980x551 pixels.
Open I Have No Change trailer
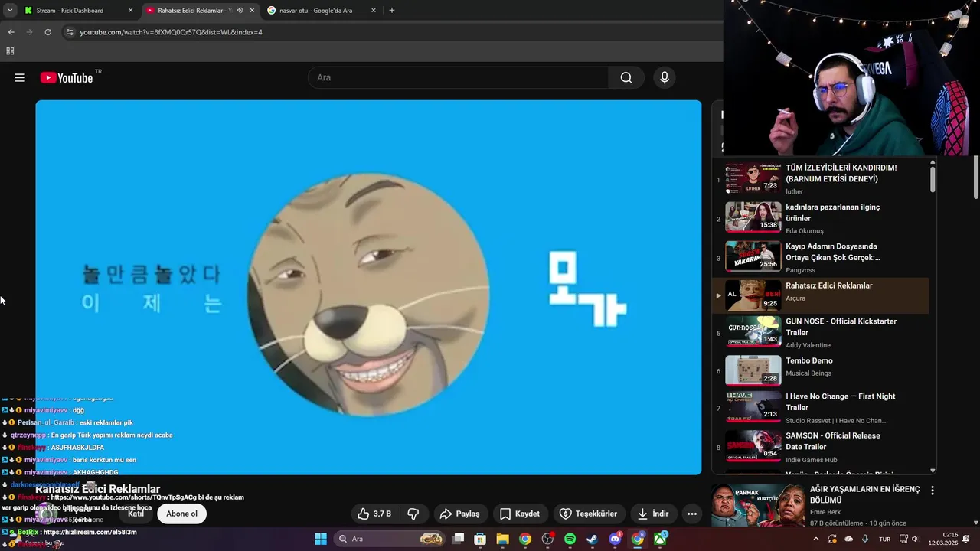tap(821, 408)
